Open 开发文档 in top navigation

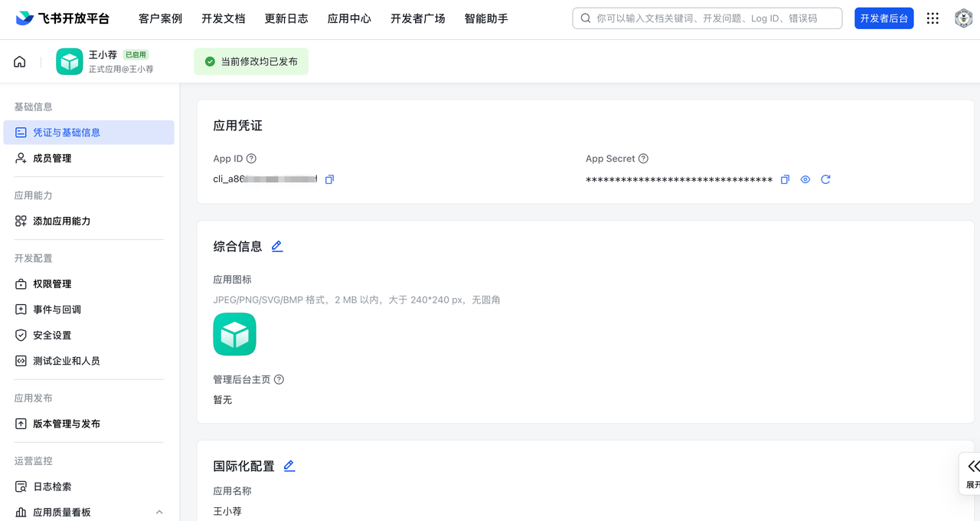click(223, 18)
